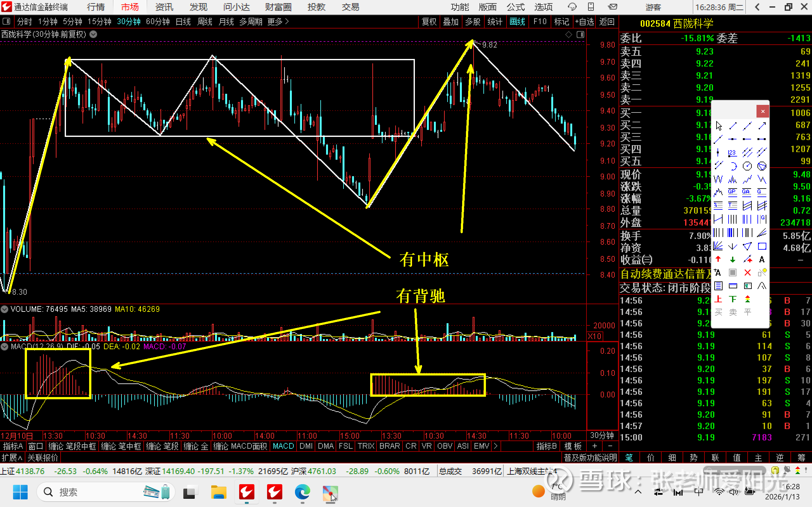Screen dimensions: 812x507
Task: Expand 更多 period options
Action: [x=278, y=22]
